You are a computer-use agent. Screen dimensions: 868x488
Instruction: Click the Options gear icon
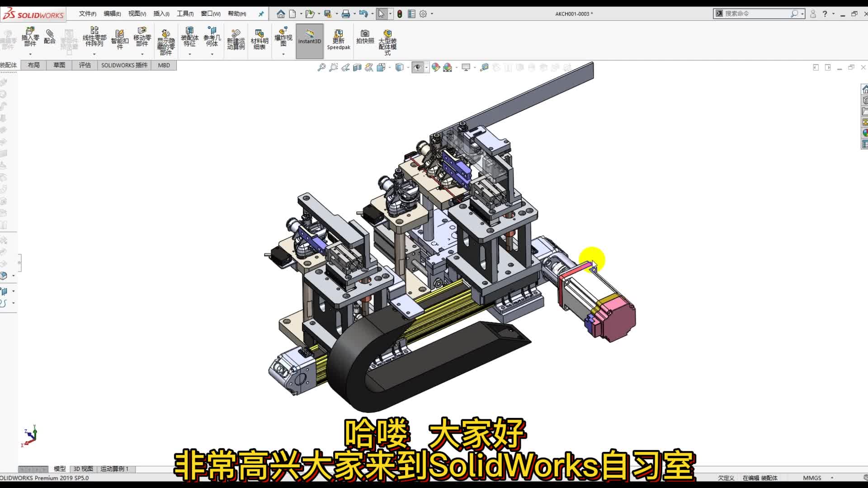click(423, 14)
